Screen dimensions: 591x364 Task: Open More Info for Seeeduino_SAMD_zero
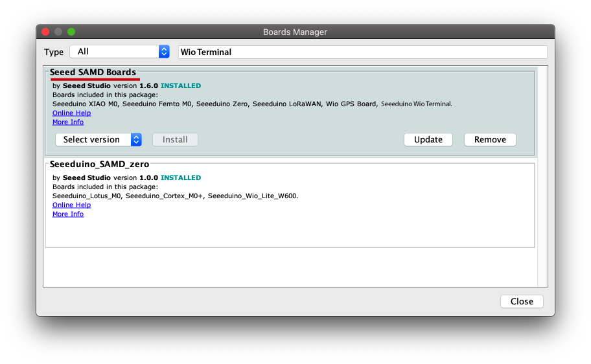pos(68,214)
